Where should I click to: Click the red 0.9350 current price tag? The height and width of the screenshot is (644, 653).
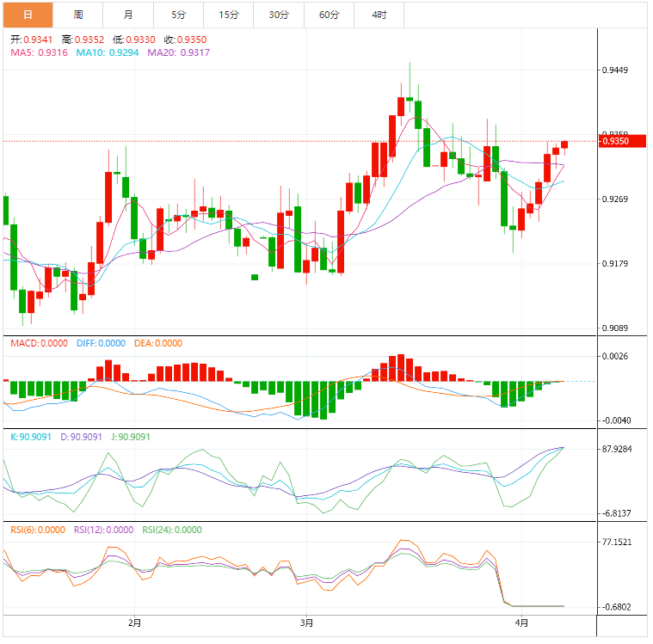pos(621,141)
